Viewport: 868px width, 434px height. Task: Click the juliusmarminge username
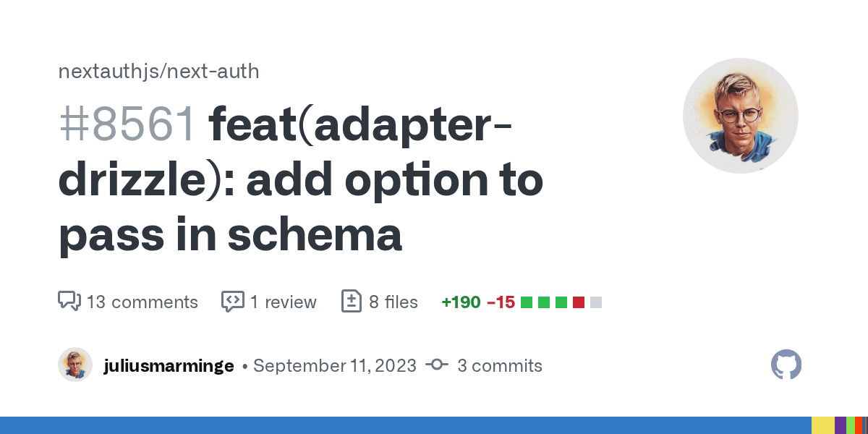point(169,365)
